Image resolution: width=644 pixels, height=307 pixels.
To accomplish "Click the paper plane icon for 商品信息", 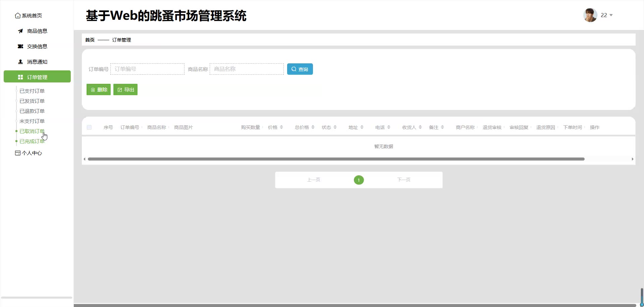I will [20, 31].
